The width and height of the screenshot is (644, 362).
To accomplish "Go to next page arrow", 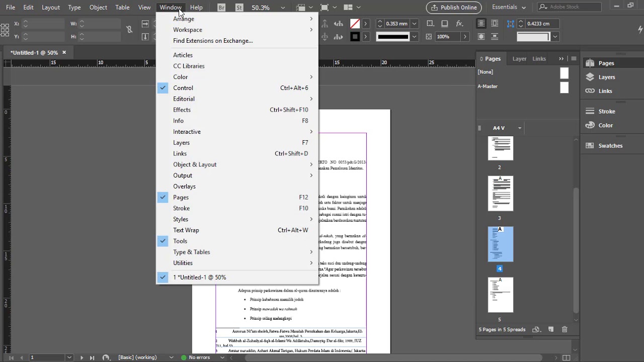I will [x=82, y=357].
